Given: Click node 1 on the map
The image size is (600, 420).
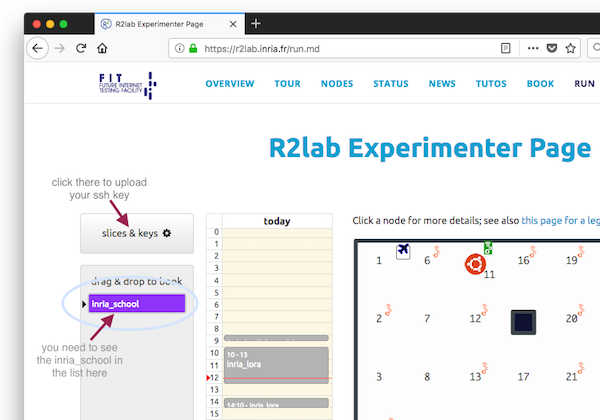Looking at the screenshot, I should coord(379,260).
